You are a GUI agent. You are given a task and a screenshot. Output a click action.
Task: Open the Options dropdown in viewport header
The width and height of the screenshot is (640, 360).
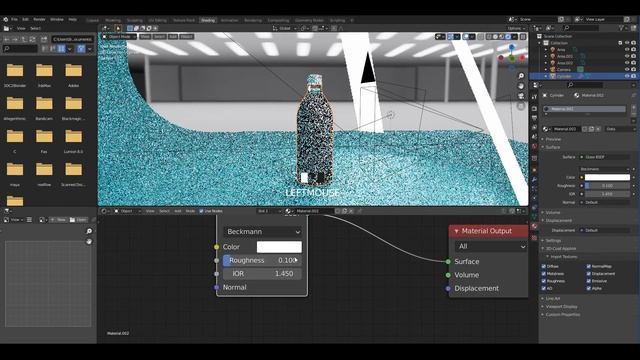coord(516,28)
